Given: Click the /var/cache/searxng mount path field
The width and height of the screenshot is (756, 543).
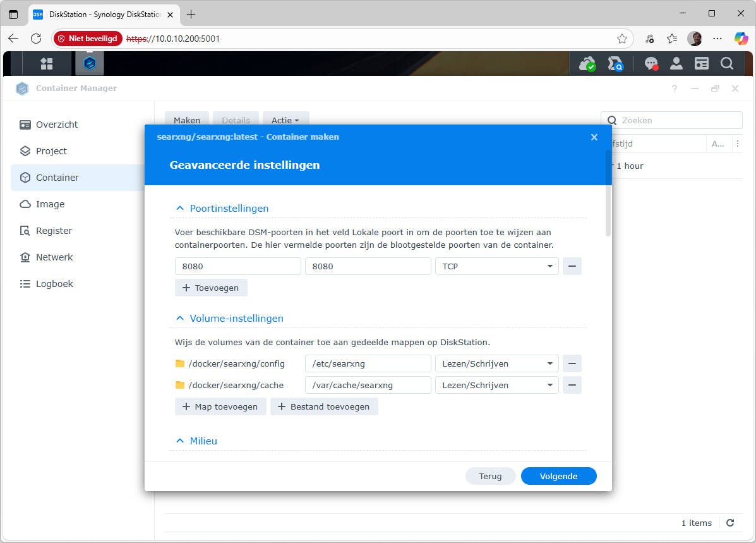Looking at the screenshot, I should [368, 385].
